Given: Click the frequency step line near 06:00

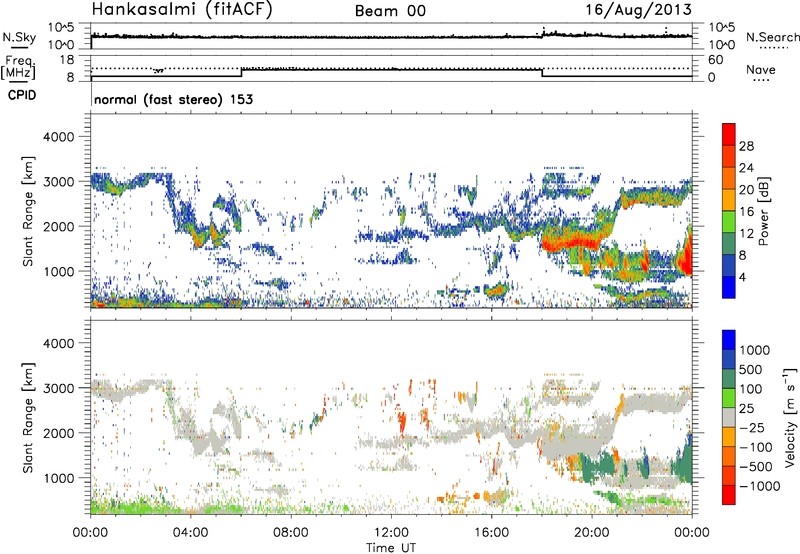Looking at the screenshot, I should tap(241, 72).
